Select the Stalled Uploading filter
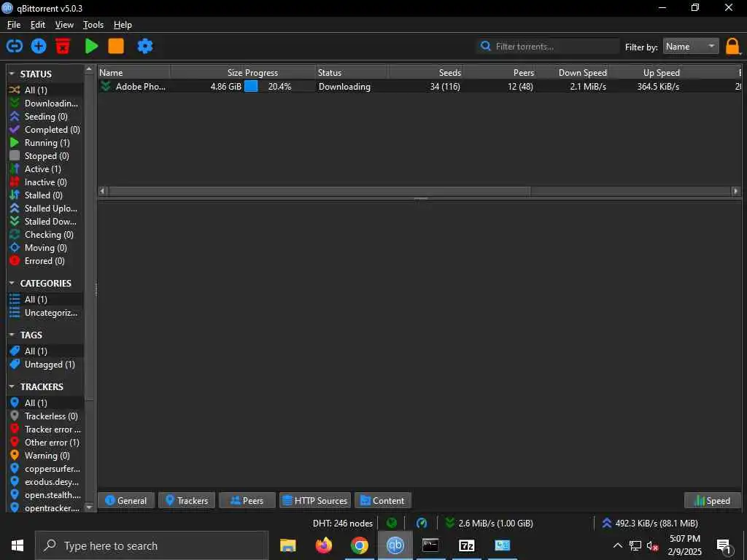The width and height of the screenshot is (747, 560). point(45,208)
